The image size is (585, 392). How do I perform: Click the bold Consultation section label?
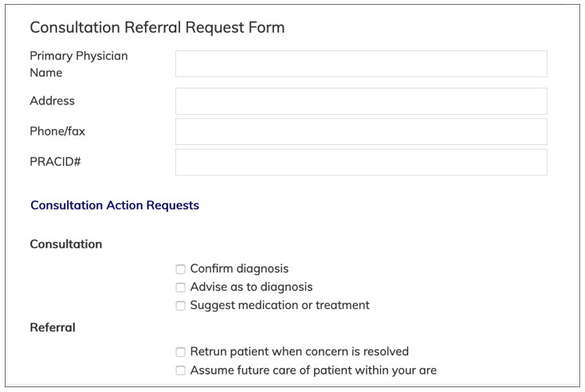point(66,244)
